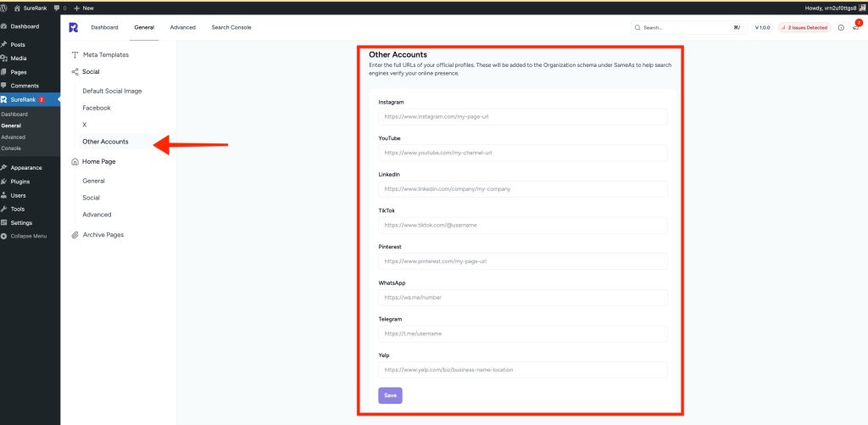Click the help info icon
The width and height of the screenshot is (868, 425).
tap(841, 28)
